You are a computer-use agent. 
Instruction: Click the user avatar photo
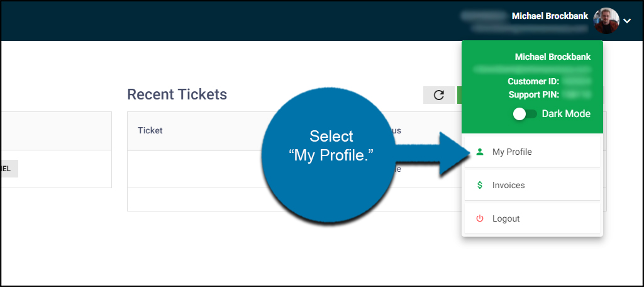[606, 21]
